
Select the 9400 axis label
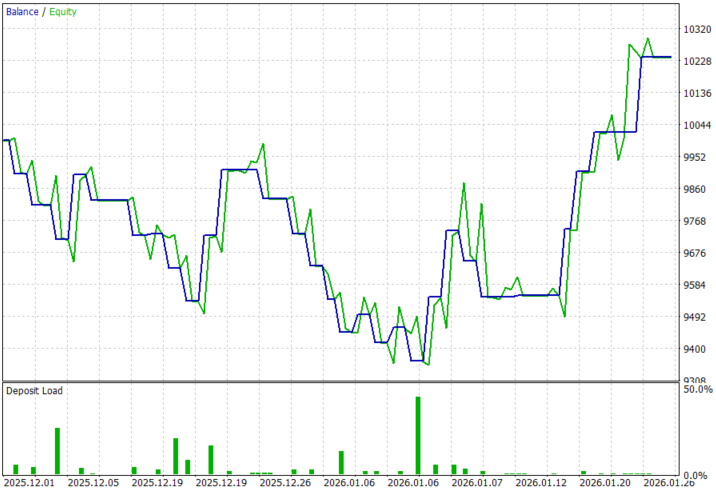(697, 349)
